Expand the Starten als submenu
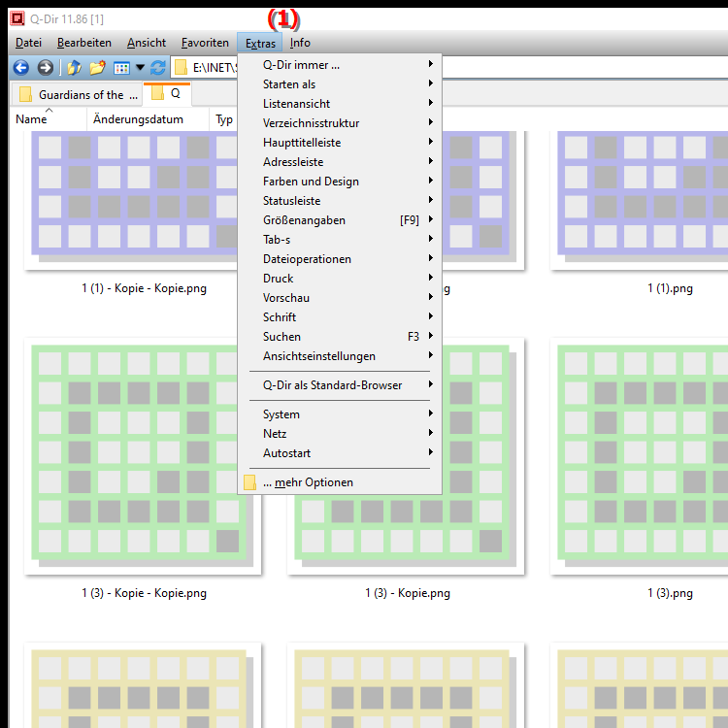728x728 pixels. (340, 84)
